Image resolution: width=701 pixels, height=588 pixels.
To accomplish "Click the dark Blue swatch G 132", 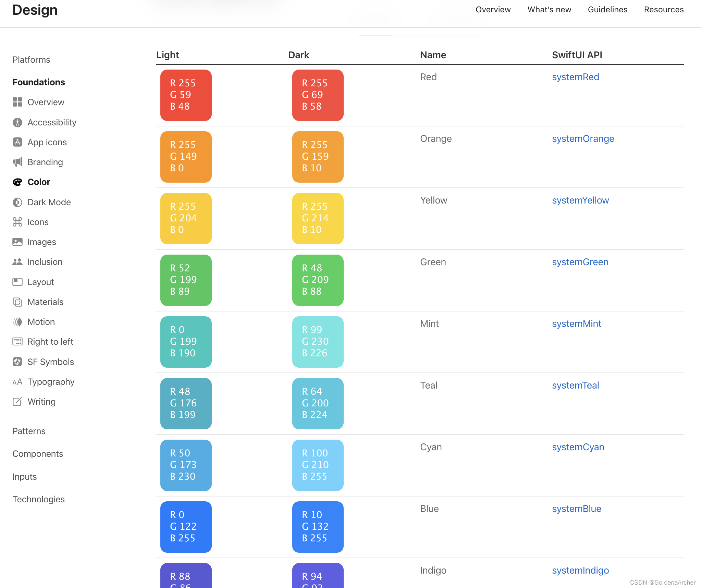I will click(318, 527).
